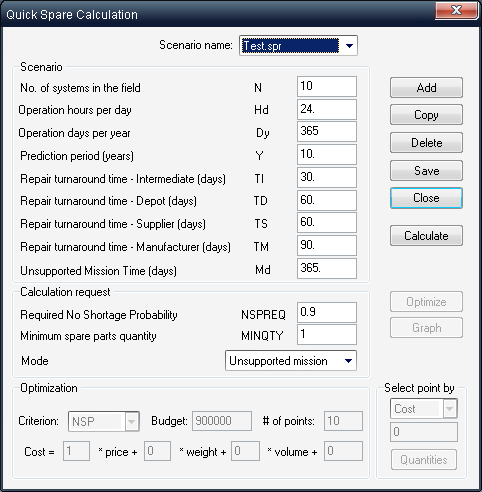Image resolution: width=482 pixels, height=492 pixels.
Task: Delete the current scenario
Action: click(426, 143)
